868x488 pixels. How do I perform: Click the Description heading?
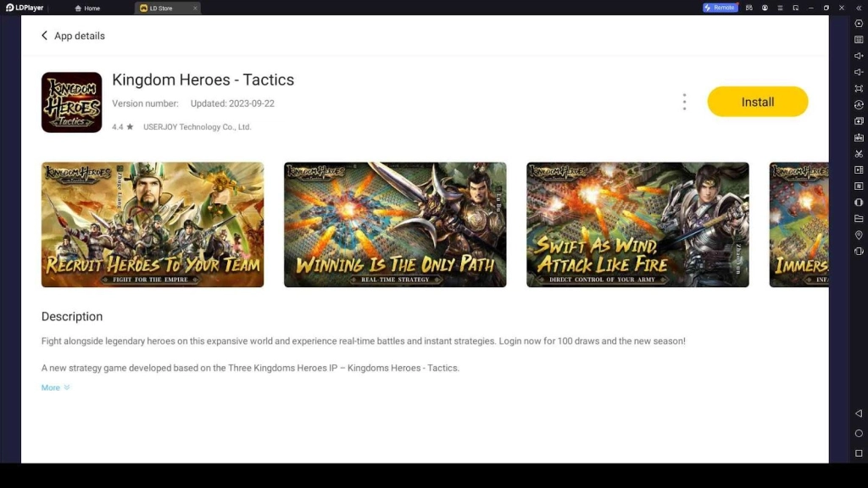click(x=72, y=317)
